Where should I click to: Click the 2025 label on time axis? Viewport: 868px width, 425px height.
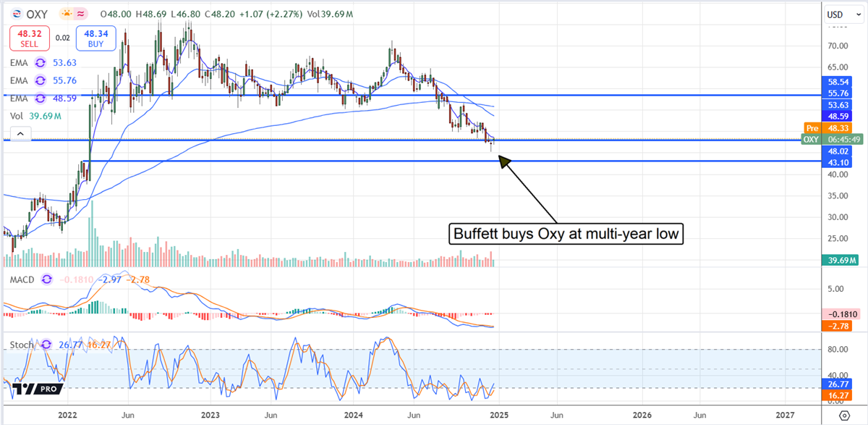(x=498, y=416)
